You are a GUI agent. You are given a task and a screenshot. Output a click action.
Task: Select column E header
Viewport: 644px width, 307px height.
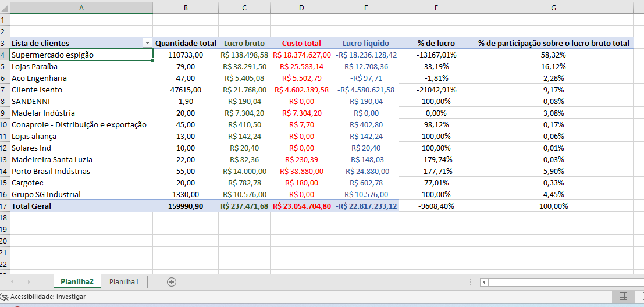point(365,8)
